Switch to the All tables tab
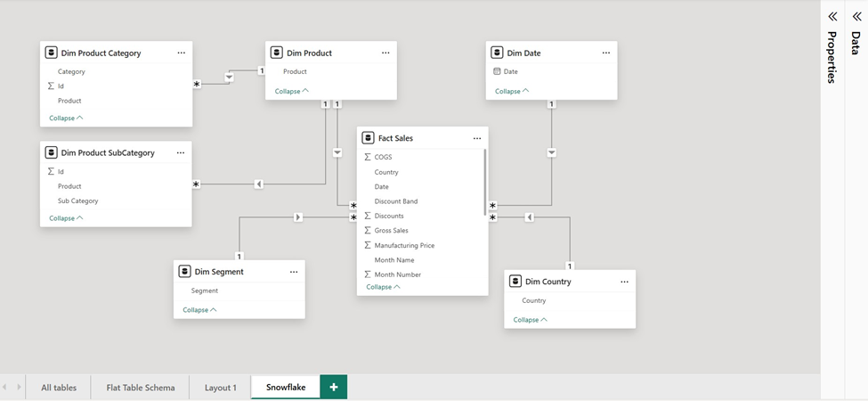 click(59, 388)
